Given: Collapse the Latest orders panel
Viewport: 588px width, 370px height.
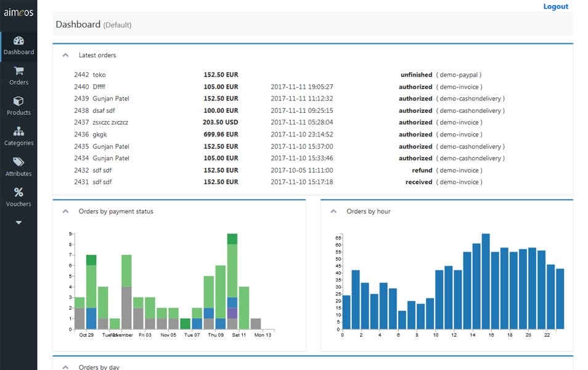Looking at the screenshot, I should [x=66, y=54].
